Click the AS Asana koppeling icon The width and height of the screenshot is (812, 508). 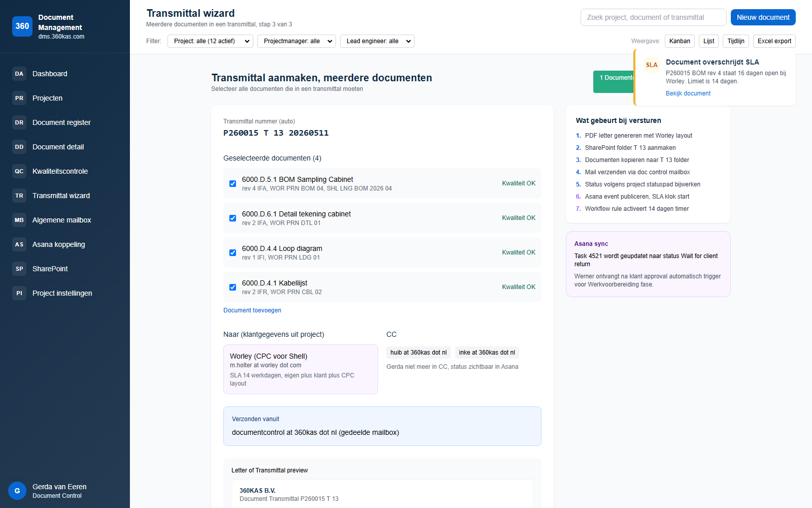(19, 244)
